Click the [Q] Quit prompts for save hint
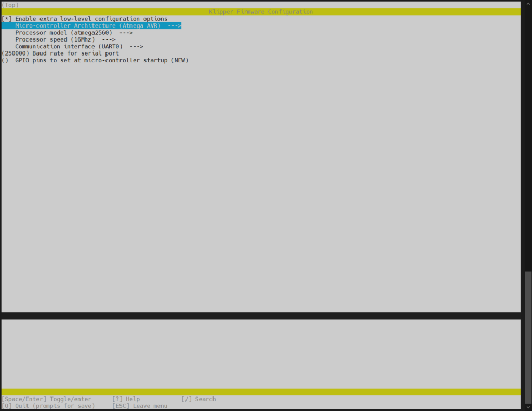This screenshot has width=532, height=411. pos(48,406)
